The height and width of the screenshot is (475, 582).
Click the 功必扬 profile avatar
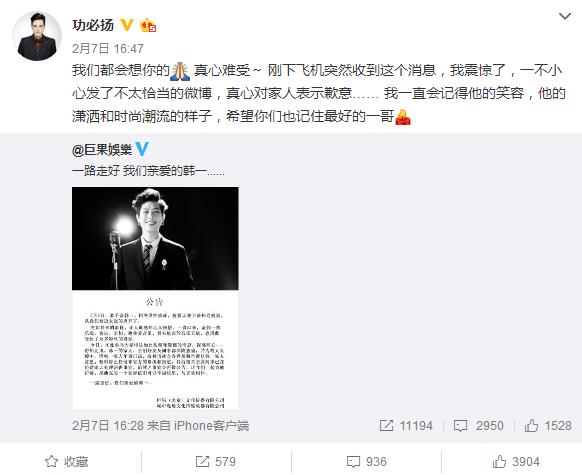(x=37, y=36)
